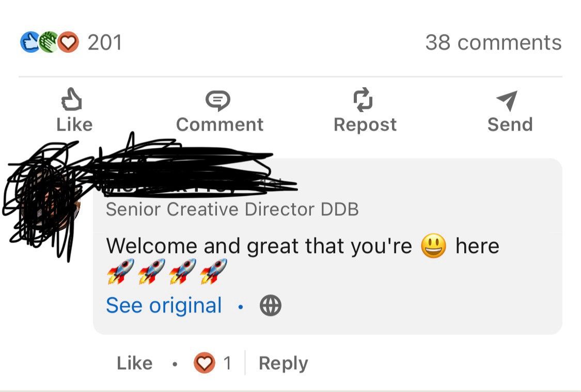Tap the Like label in action bar
The image size is (581, 392).
[74, 124]
